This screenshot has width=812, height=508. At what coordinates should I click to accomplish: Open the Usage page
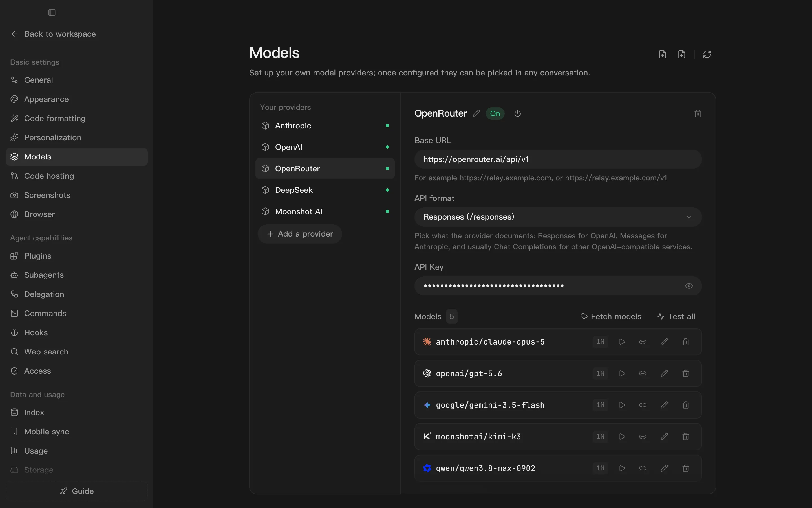76,450
